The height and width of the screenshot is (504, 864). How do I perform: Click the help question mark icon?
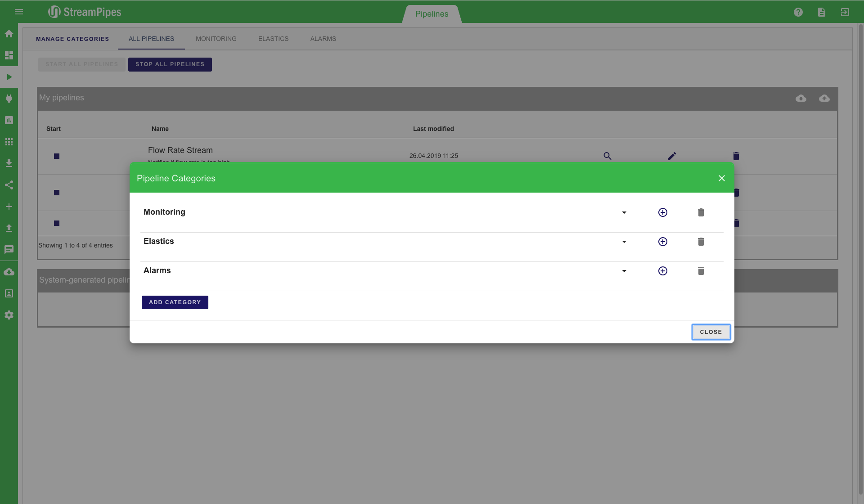[x=798, y=12]
